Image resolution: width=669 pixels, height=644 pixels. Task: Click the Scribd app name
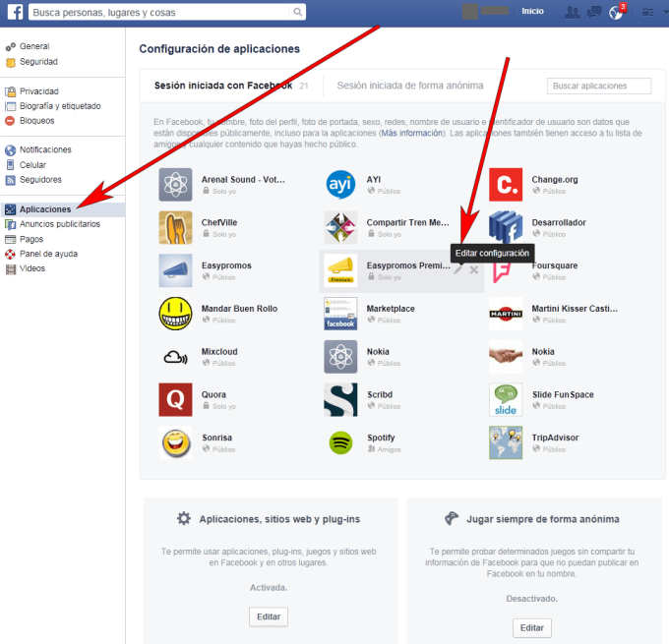pos(380,394)
